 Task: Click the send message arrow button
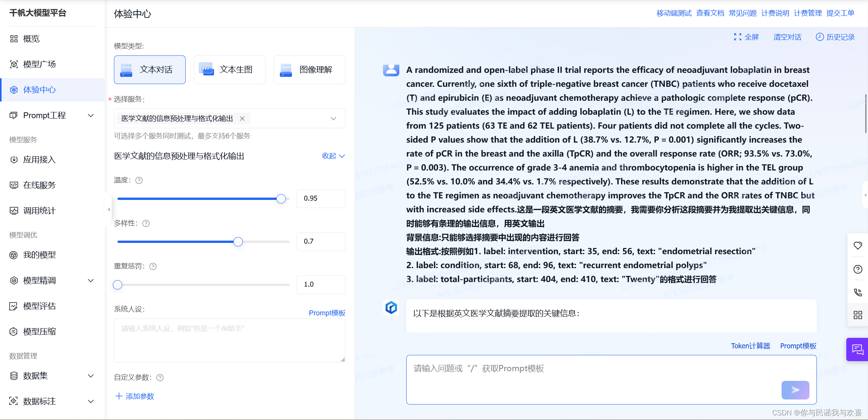(x=795, y=390)
